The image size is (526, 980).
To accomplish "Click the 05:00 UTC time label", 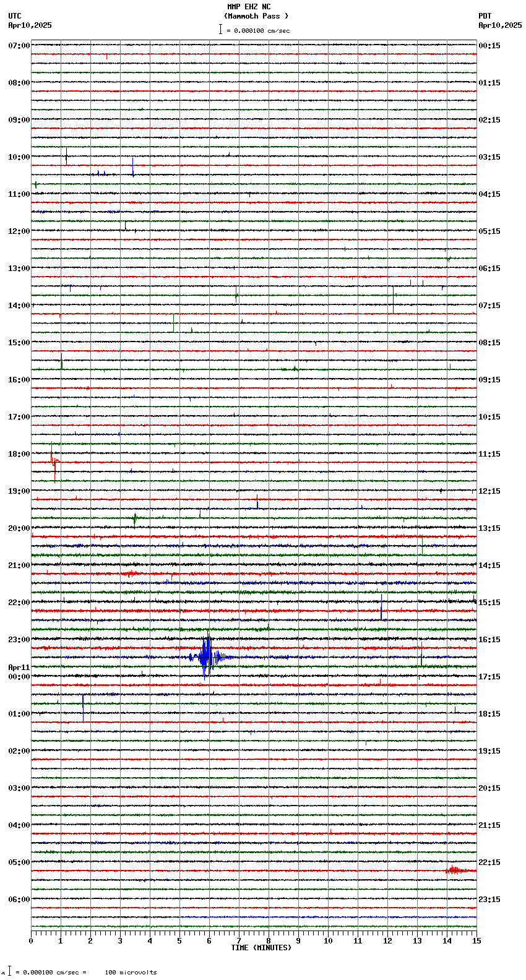I will point(19,862).
